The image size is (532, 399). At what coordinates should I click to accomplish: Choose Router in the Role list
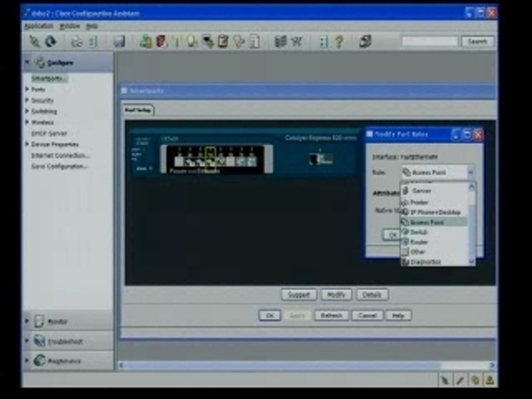(x=434, y=242)
